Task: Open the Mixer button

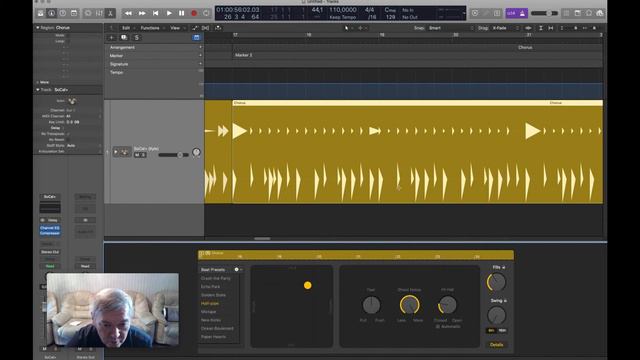Action: pyautogui.click(x=99, y=13)
